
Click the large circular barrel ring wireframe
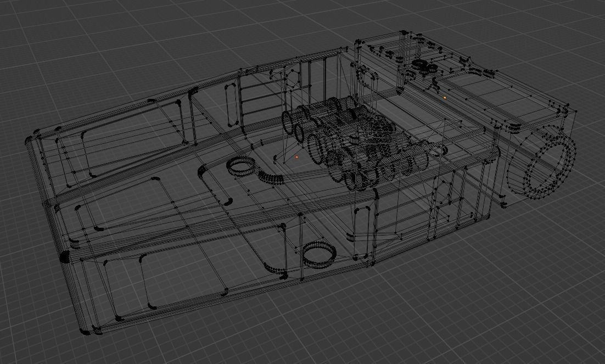(x=541, y=162)
